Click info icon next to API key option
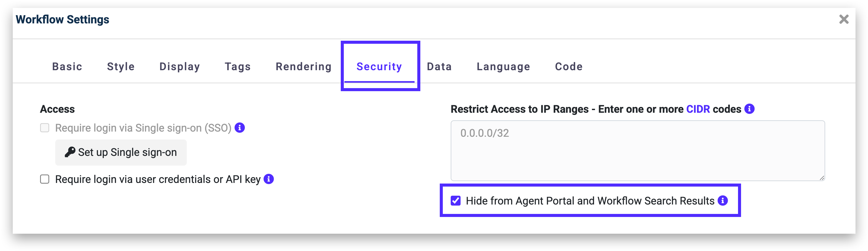Image resolution: width=868 pixels, height=251 pixels. pyautogui.click(x=268, y=179)
